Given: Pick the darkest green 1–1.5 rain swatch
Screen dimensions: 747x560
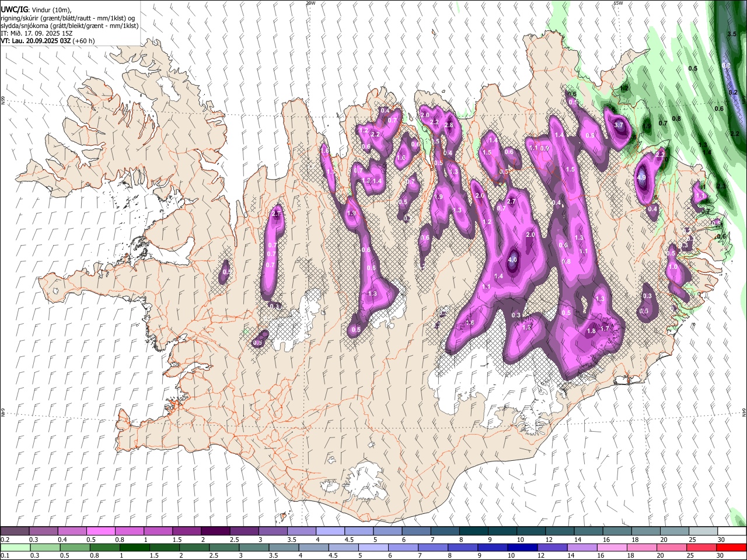Looking at the screenshot, I should pos(135,548).
